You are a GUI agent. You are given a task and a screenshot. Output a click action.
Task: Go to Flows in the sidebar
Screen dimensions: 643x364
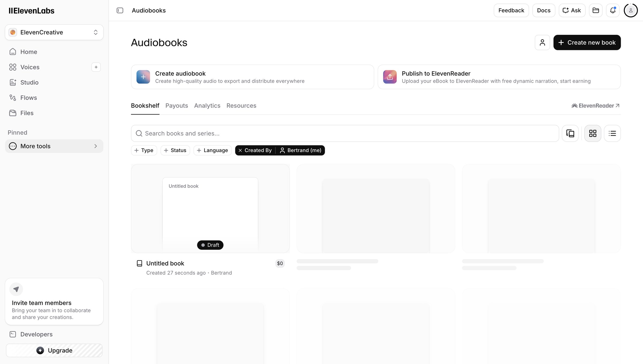54,97
